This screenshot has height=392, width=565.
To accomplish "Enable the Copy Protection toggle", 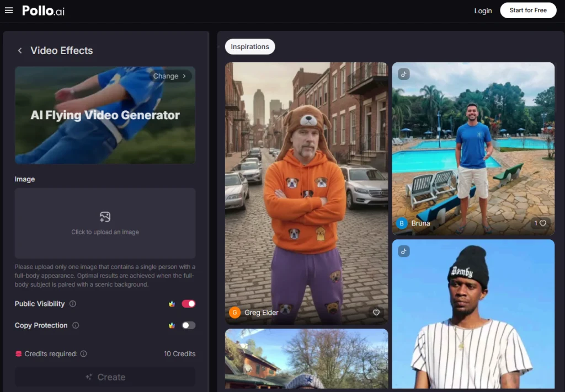I will 189,325.
